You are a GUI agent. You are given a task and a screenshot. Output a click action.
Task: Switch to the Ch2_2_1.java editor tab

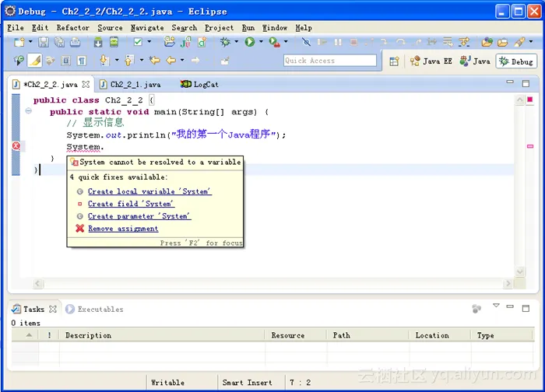(135, 84)
